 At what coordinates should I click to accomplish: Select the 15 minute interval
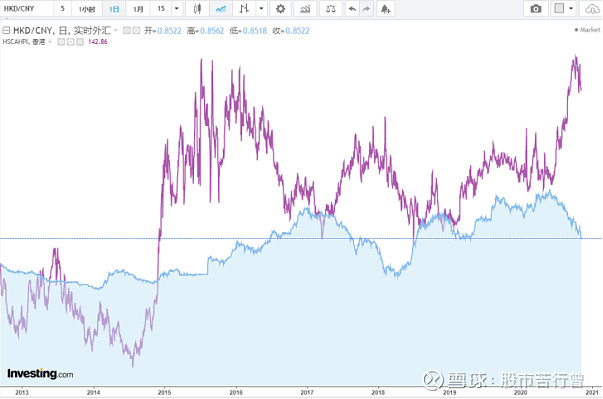161,8
